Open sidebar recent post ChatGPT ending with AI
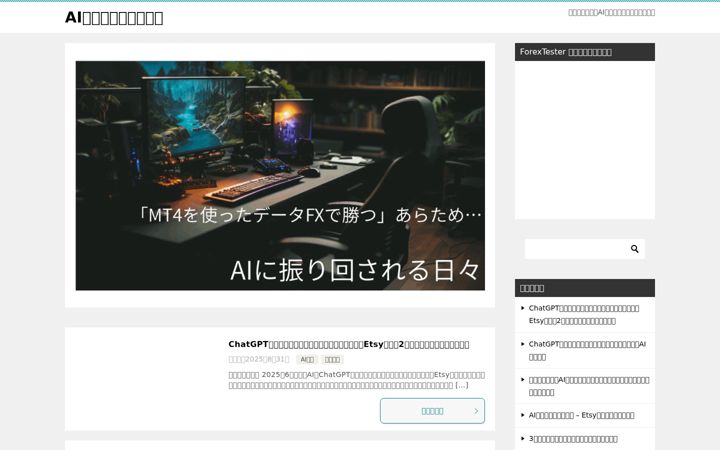Screen dimensions: 720x450 tap(587, 350)
